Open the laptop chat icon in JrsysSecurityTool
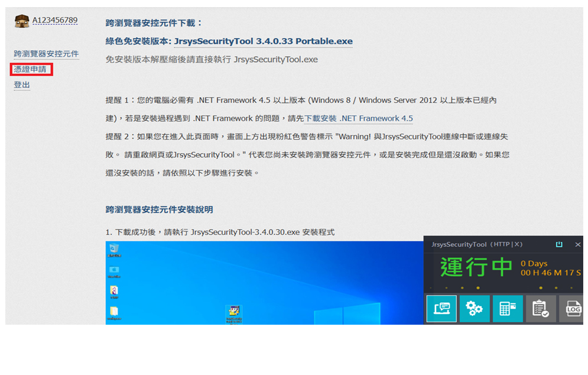 (441, 308)
